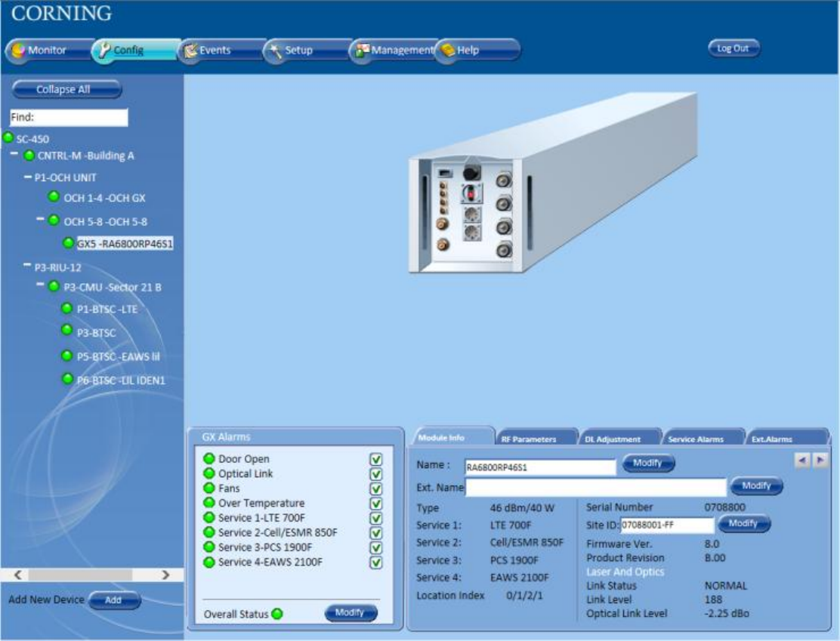Click Modify next to Name field

click(648, 464)
